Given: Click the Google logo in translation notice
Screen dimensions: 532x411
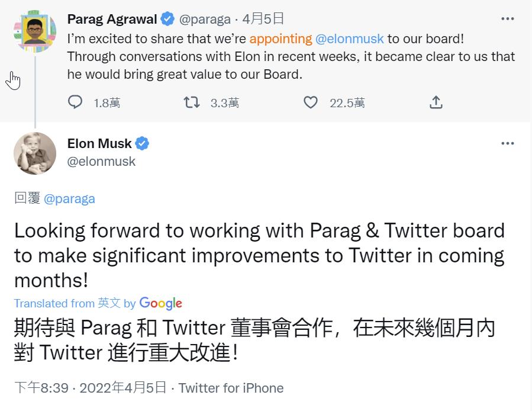Looking at the screenshot, I should pos(160,303).
